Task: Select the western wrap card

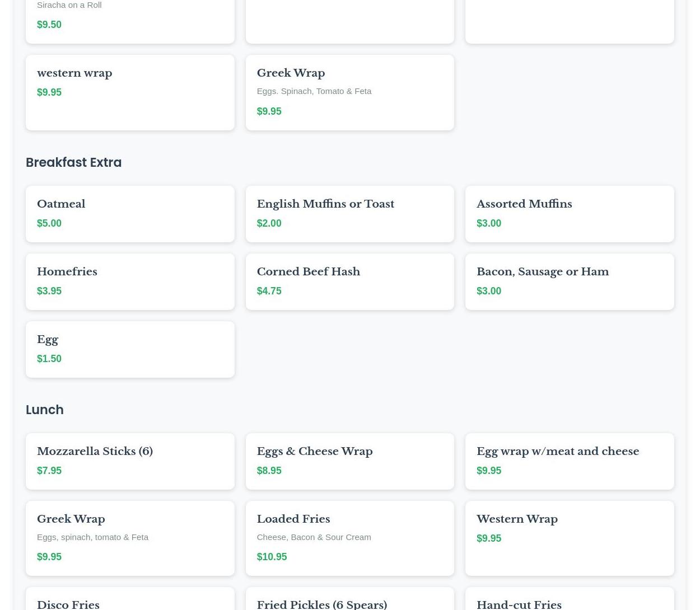Action: [130, 92]
